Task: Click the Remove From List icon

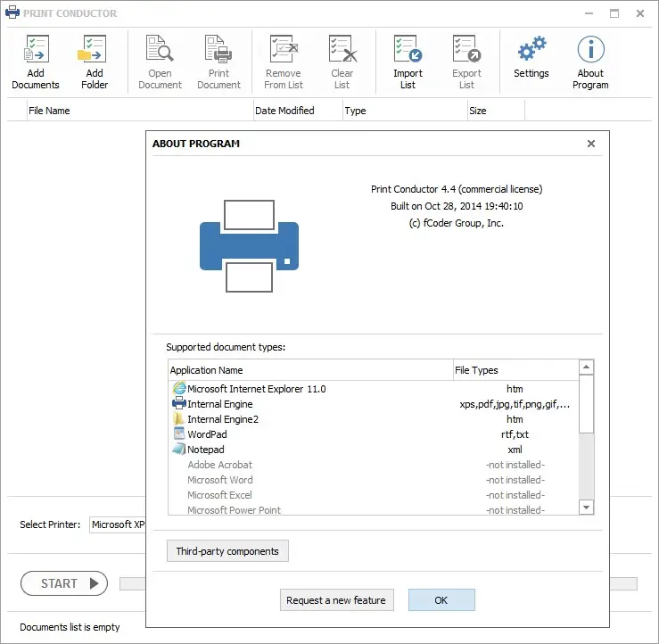Action: click(284, 49)
